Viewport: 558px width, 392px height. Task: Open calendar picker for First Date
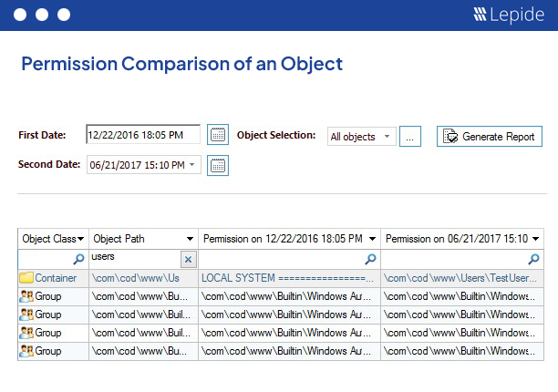218,135
